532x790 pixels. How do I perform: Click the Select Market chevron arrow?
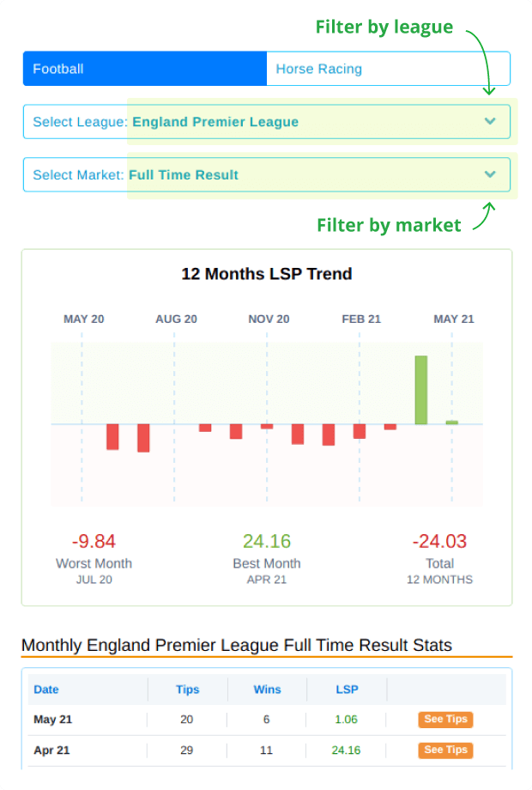[490, 174]
